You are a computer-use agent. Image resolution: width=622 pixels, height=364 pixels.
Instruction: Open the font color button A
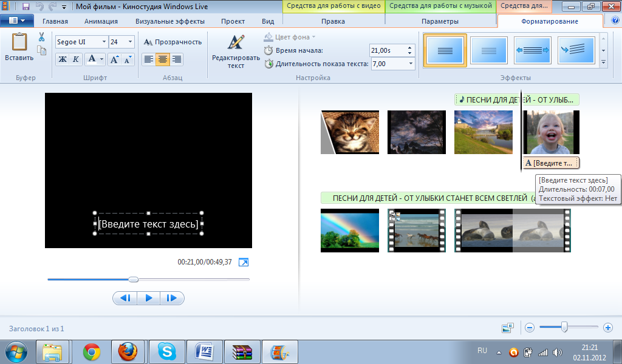point(92,59)
